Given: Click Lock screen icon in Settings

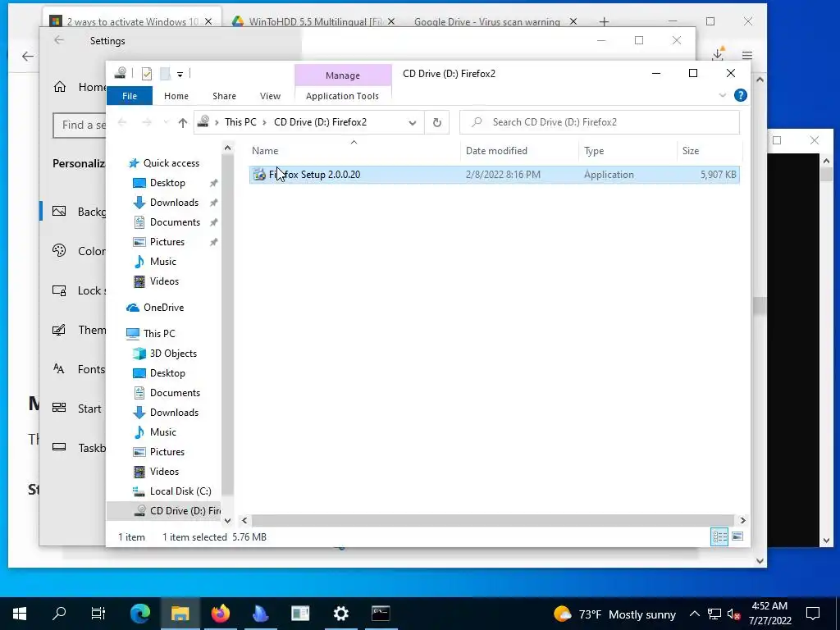Looking at the screenshot, I should 59,290.
